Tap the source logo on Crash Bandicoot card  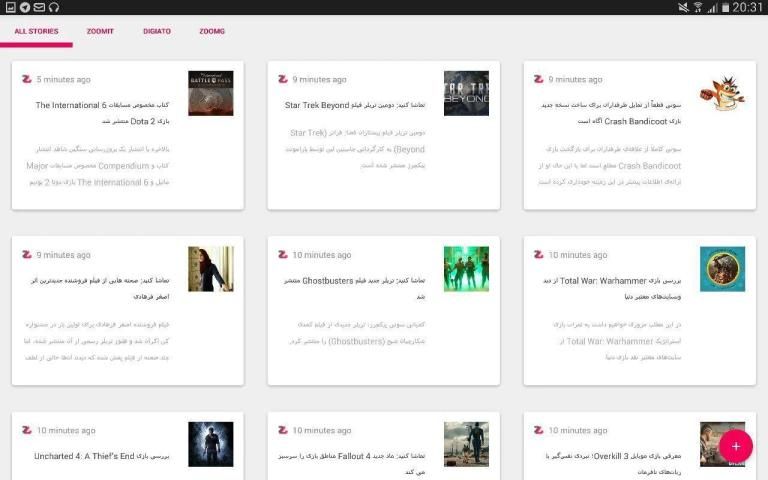(539, 79)
